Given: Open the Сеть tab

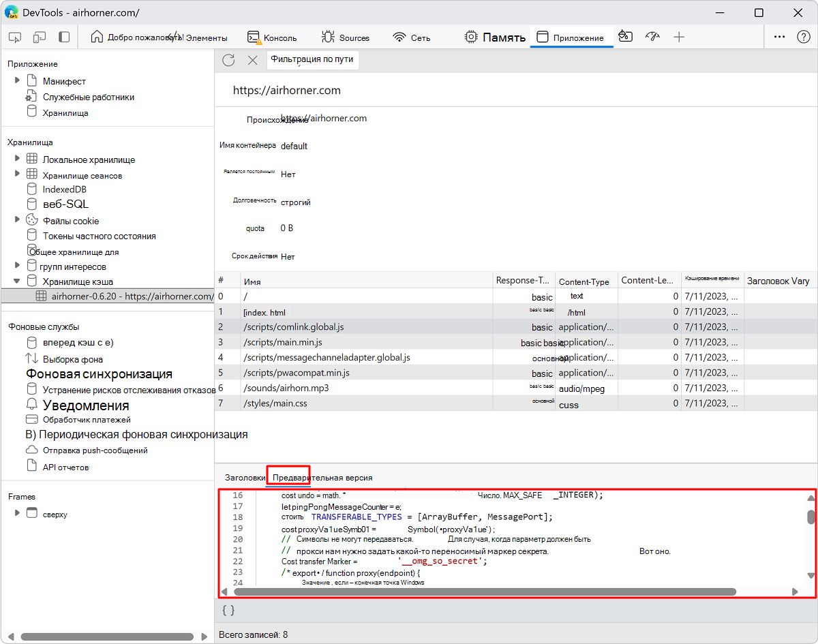Looking at the screenshot, I should (x=412, y=37).
